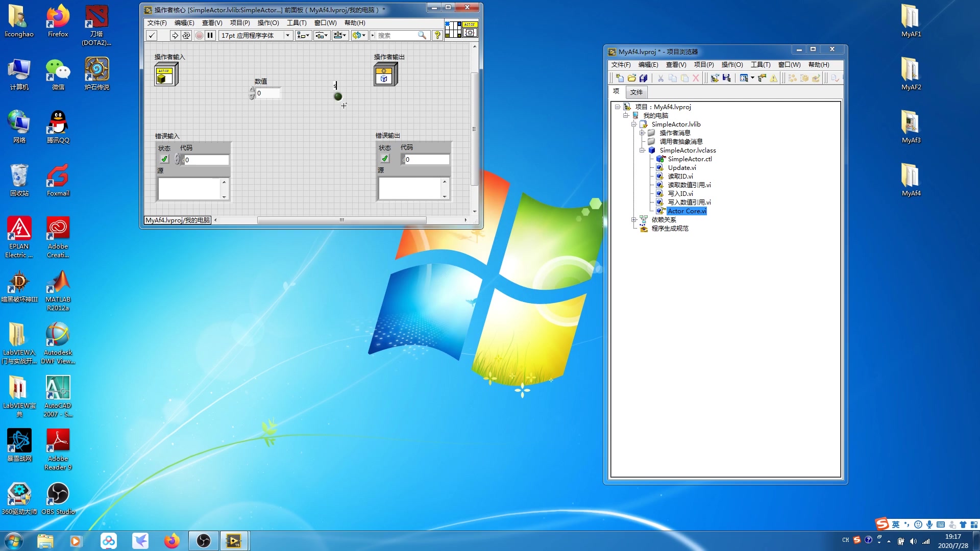
Task: Open the 17pt application font dropdown
Action: 287,35
